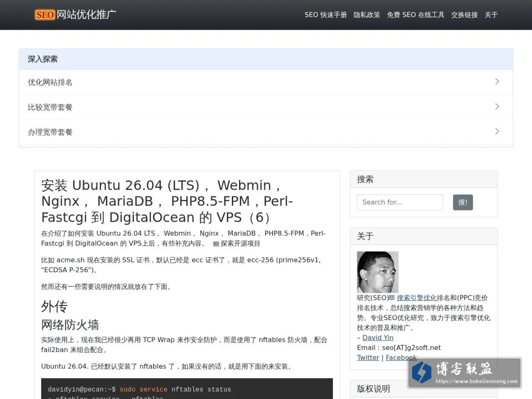Click the 深入探索 panel header
This screenshot has height=399, width=532.
pos(266,59)
